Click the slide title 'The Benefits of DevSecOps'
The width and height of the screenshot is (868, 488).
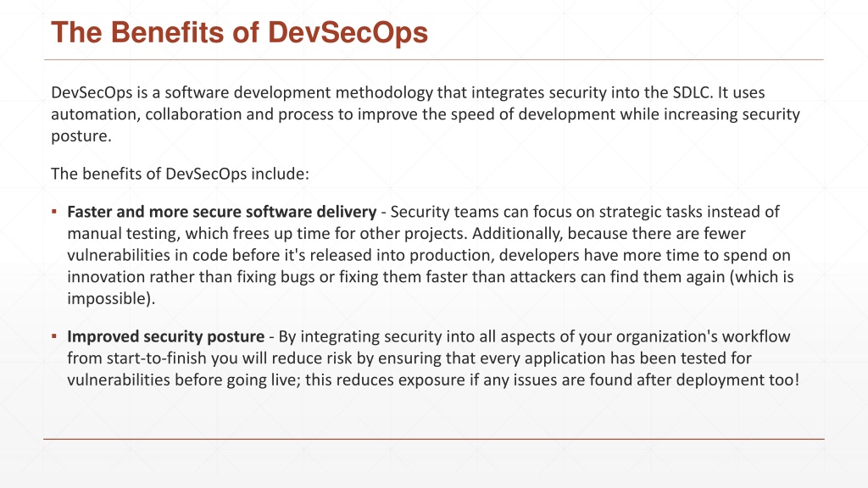pyautogui.click(x=239, y=32)
